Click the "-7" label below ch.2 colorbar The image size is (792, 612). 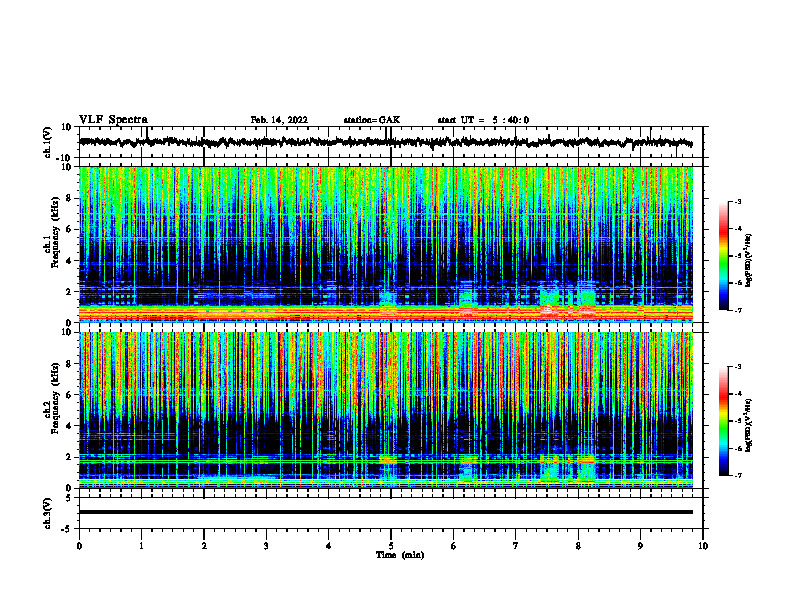[738, 475]
